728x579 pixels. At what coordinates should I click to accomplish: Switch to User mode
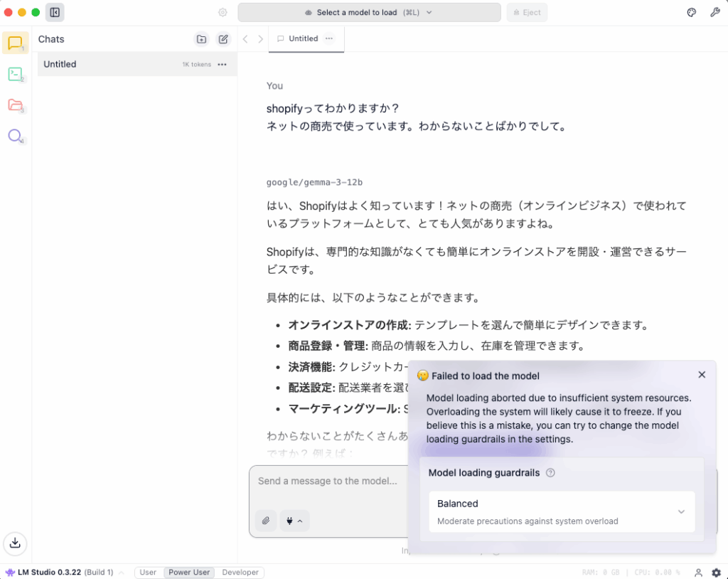point(148,572)
